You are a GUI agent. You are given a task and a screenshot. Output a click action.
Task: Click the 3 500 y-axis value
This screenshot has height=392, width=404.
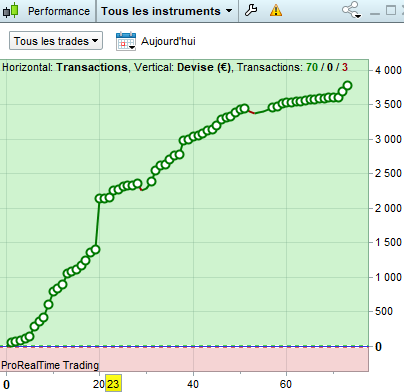(x=388, y=104)
